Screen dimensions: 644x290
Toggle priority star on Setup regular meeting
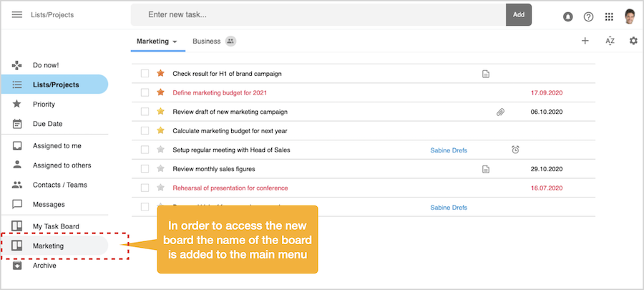click(x=160, y=150)
